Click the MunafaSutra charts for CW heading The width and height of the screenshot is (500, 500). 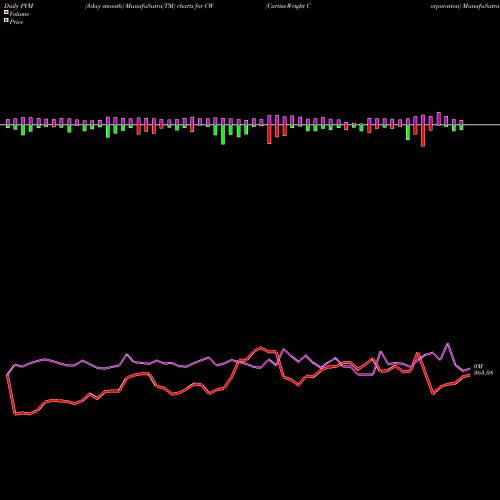point(149,6)
